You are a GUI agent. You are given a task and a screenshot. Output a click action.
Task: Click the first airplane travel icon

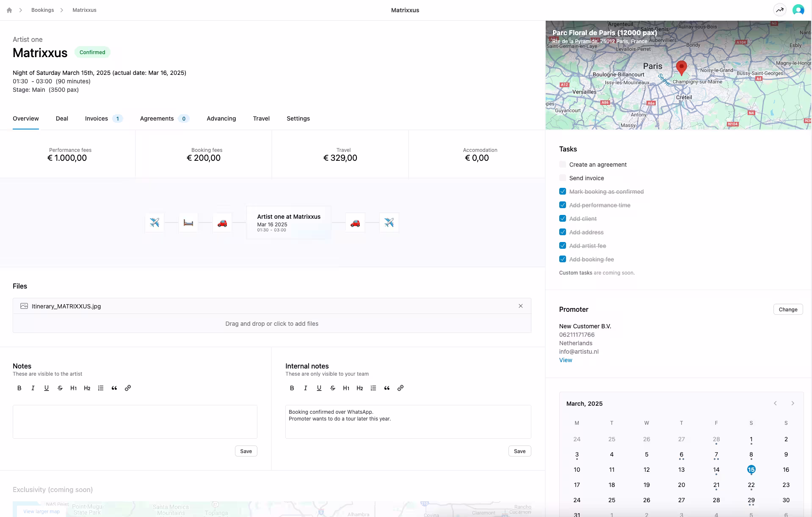pos(155,223)
